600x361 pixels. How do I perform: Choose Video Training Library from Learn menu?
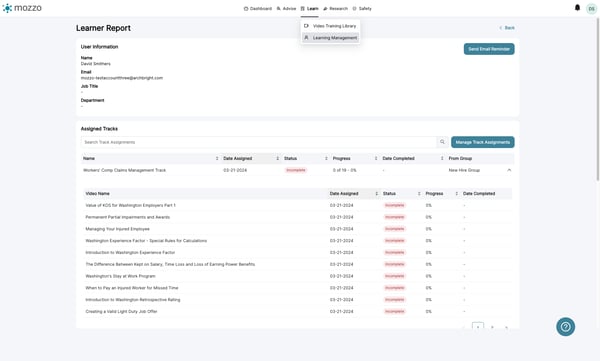330,26
